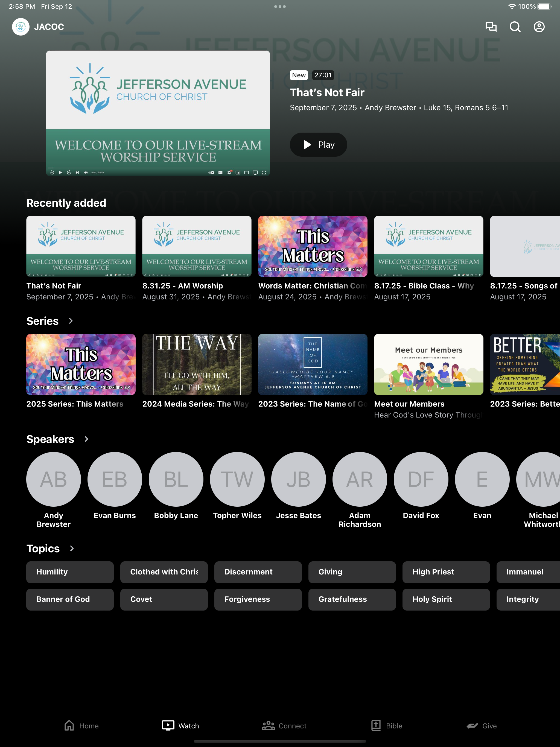This screenshot has width=560, height=747.
Task: Choose the Covet topic
Action: pyautogui.click(x=164, y=599)
